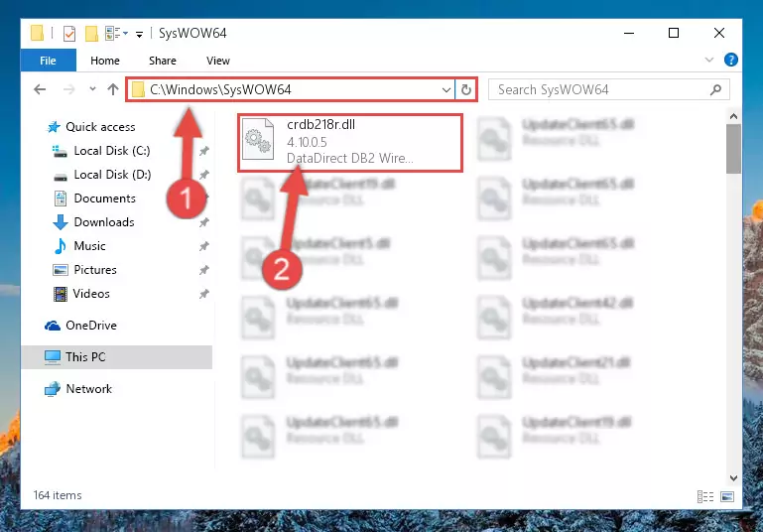Click the pin icon beside Local Disk (D:)
763x532 pixels.
tap(204, 175)
